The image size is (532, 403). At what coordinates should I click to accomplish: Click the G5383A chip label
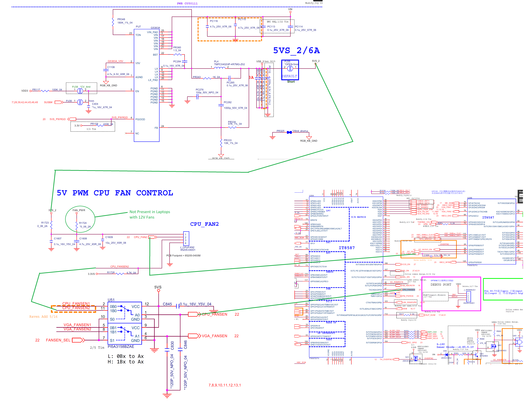[x=155, y=28]
